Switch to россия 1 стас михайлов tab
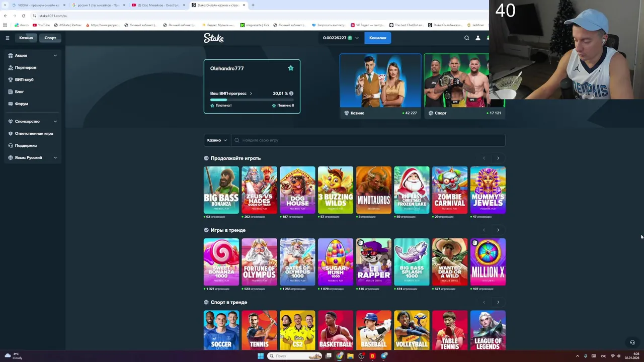This screenshot has height=362, width=644. pos(98,5)
